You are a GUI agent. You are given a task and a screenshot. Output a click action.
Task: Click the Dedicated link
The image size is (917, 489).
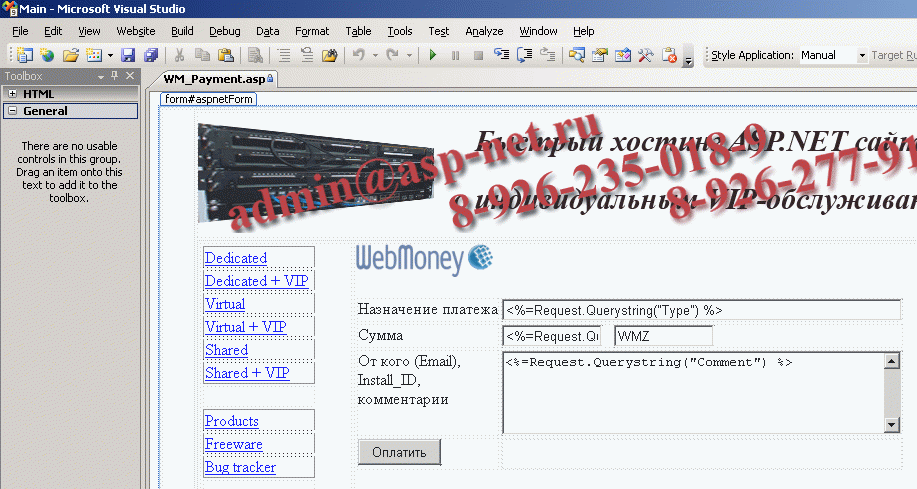pyautogui.click(x=236, y=258)
